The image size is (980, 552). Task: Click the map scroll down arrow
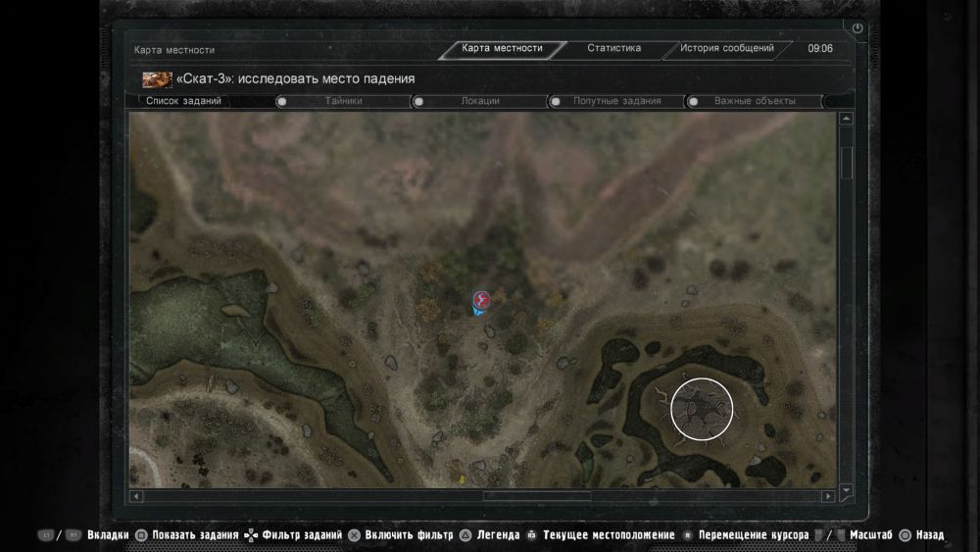tap(847, 491)
